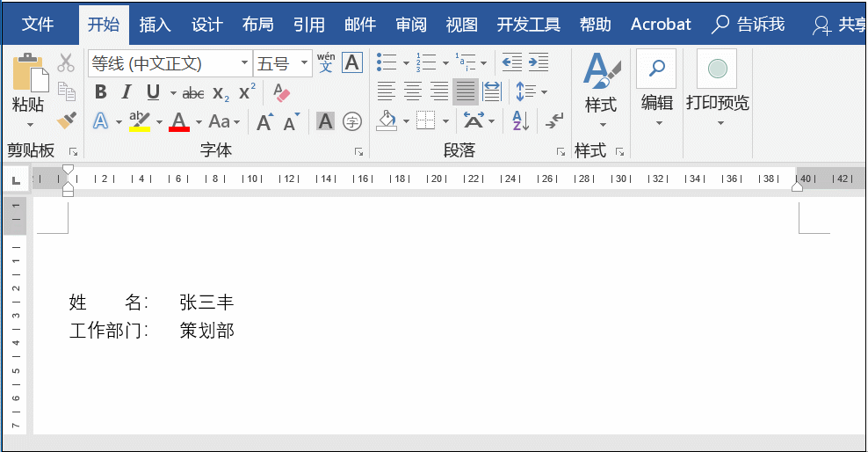Open the font name dropdown 等线
868x452 pixels.
[x=243, y=63]
